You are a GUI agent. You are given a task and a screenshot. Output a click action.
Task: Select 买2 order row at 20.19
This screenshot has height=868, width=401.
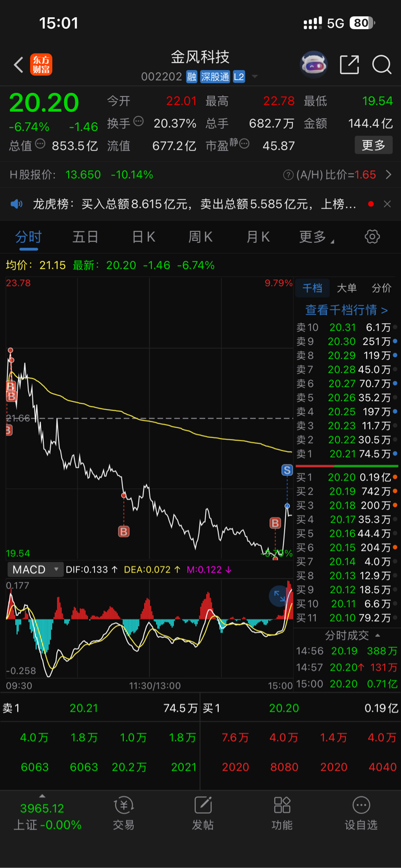pos(347,491)
